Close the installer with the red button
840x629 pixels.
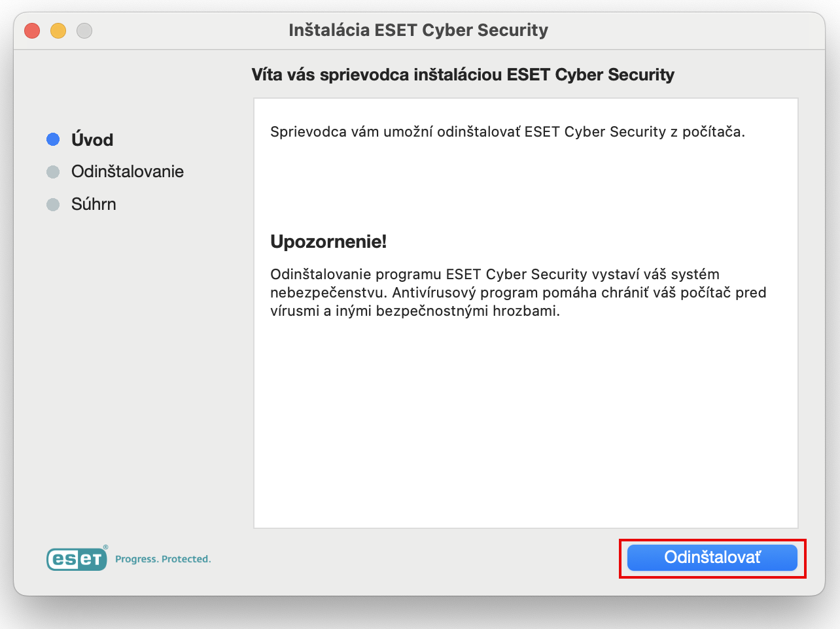32,31
